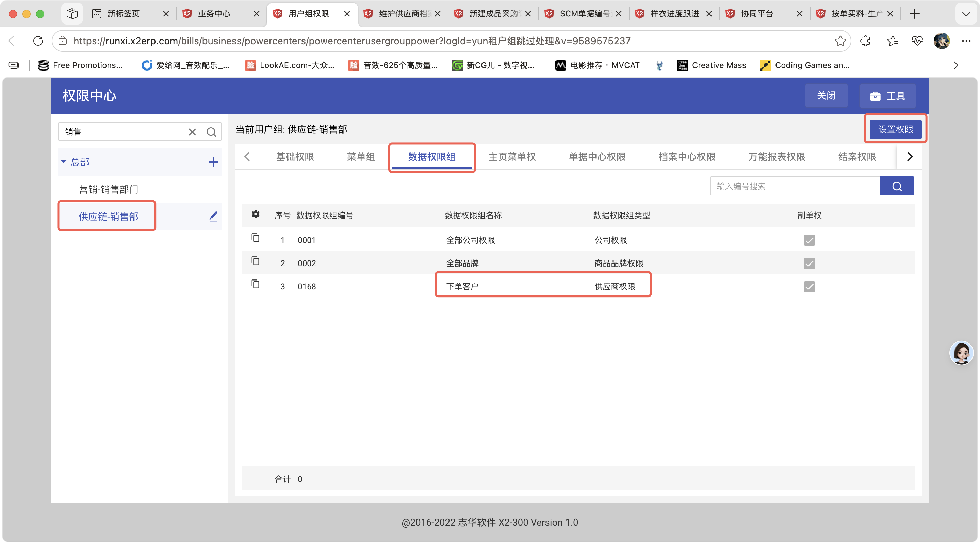Click the copy icon in row 0001

pyautogui.click(x=255, y=238)
